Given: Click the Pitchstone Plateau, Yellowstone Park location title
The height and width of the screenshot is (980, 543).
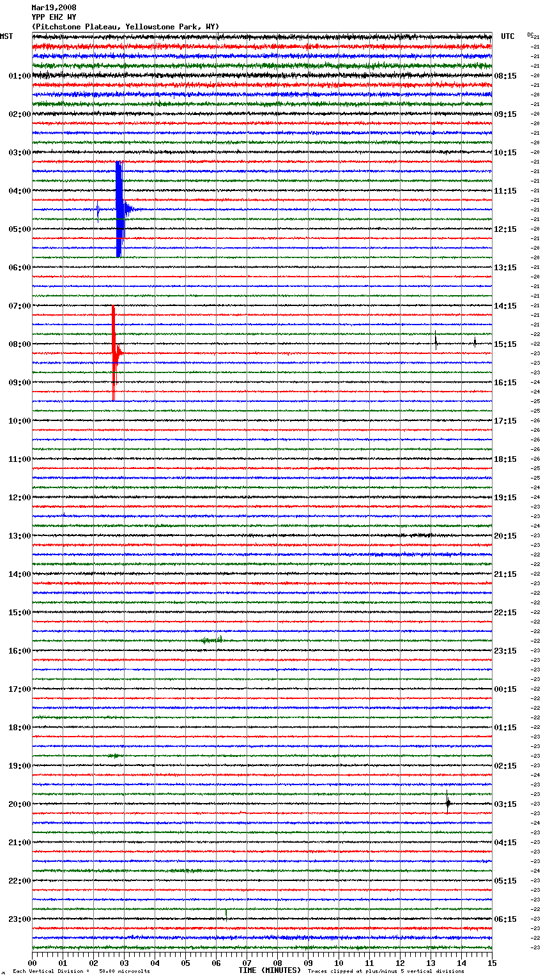Looking at the screenshot, I should [x=125, y=27].
